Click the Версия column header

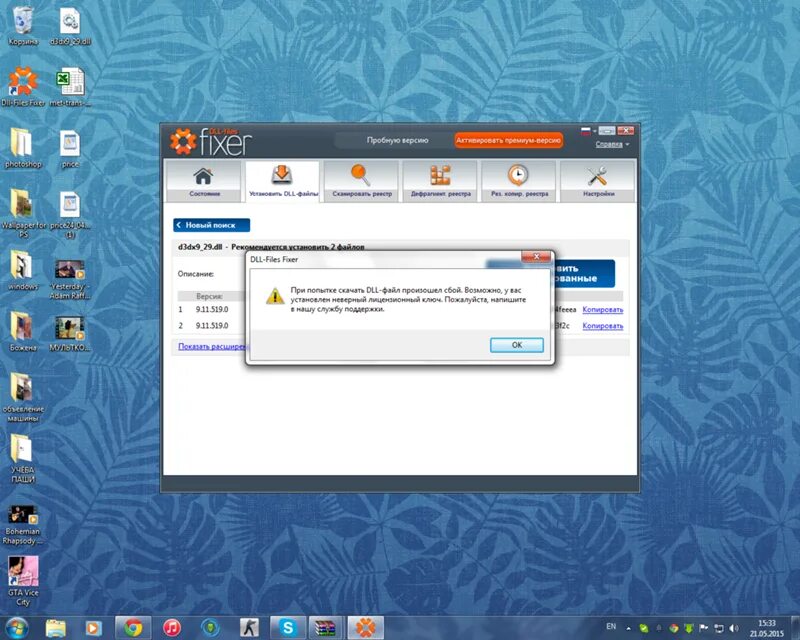click(x=209, y=296)
